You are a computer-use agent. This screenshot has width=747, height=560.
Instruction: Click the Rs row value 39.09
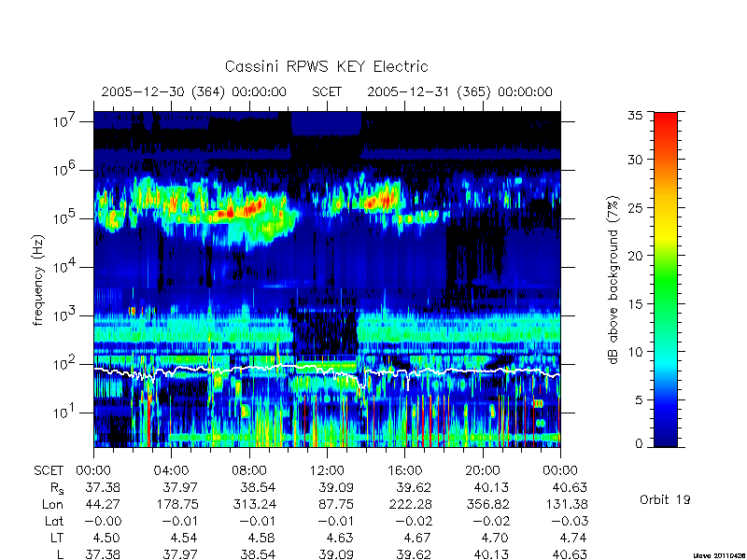336,488
